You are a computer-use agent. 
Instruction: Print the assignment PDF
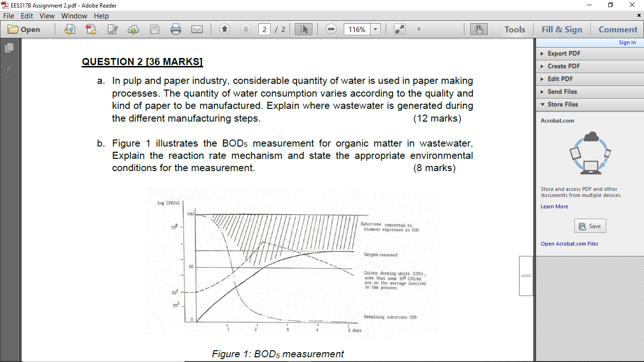176,29
